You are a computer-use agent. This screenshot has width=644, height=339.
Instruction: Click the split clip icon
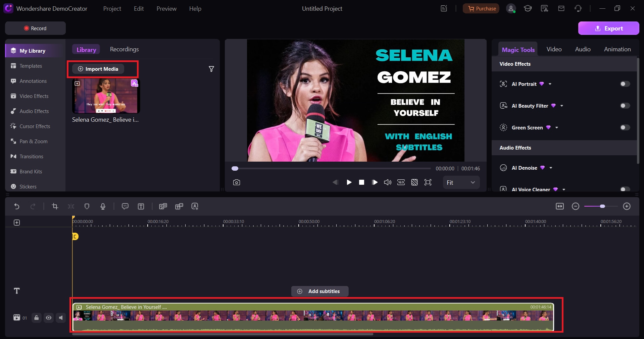(71, 206)
